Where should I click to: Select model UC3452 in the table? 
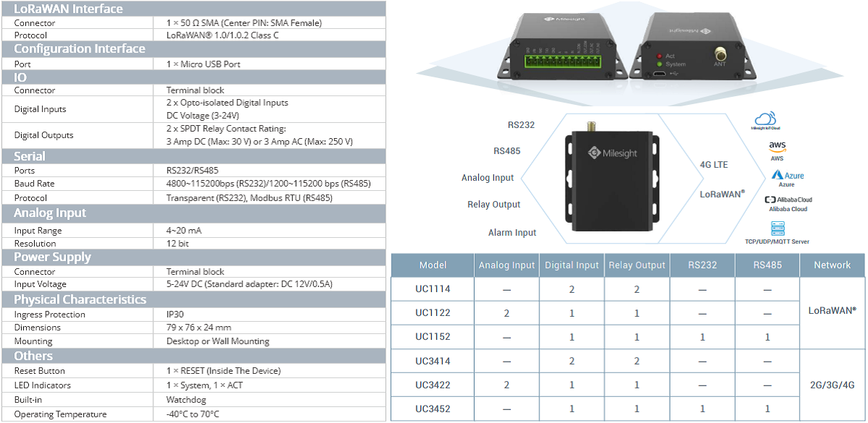(x=433, y=409)
